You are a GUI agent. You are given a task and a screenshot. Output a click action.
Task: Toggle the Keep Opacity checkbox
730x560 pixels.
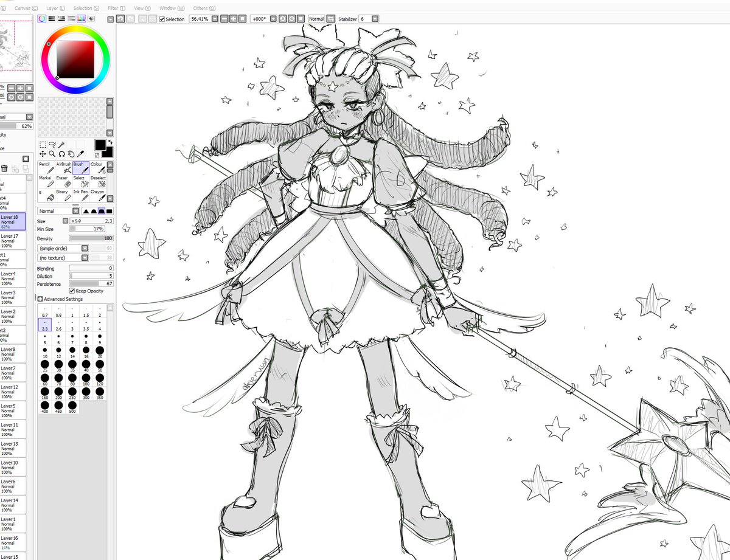[72, 291]
